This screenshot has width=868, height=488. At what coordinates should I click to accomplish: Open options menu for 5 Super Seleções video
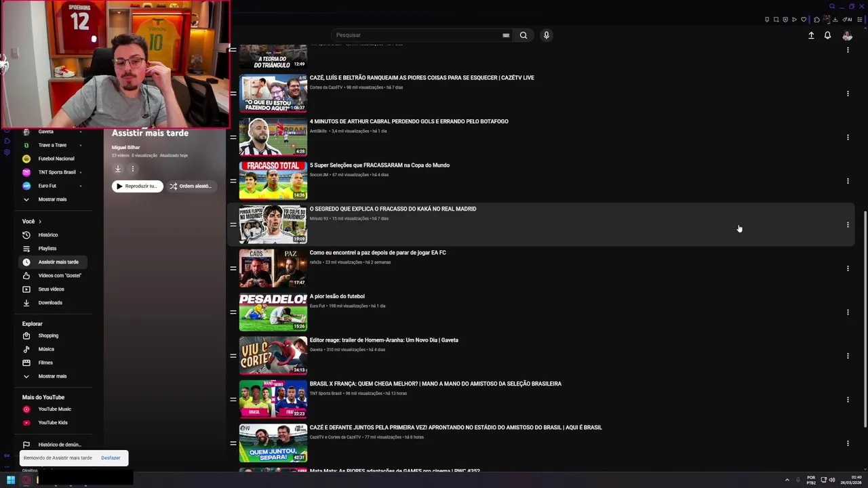pos(848,181)
